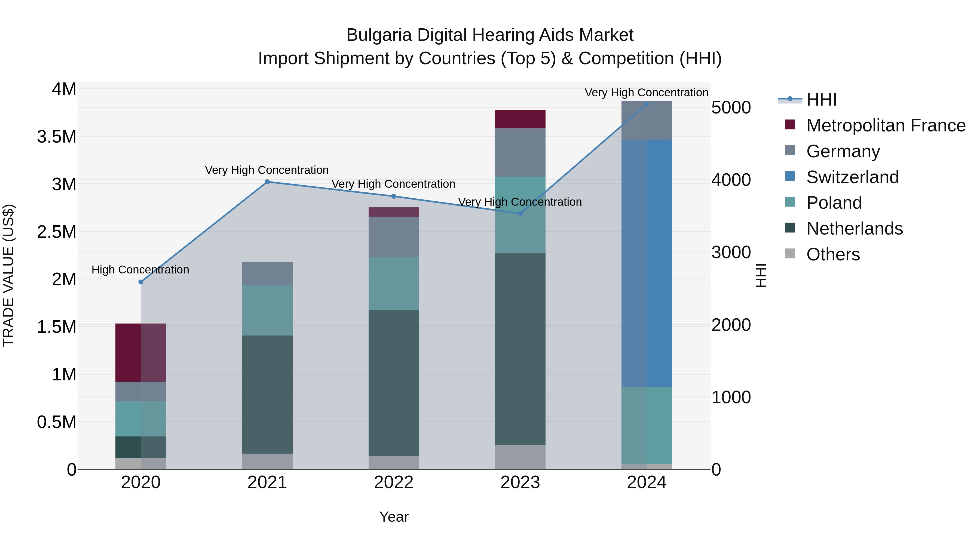
Task: Click the 2022 Metropolitan France bar segment
Action: pos(394,212)
